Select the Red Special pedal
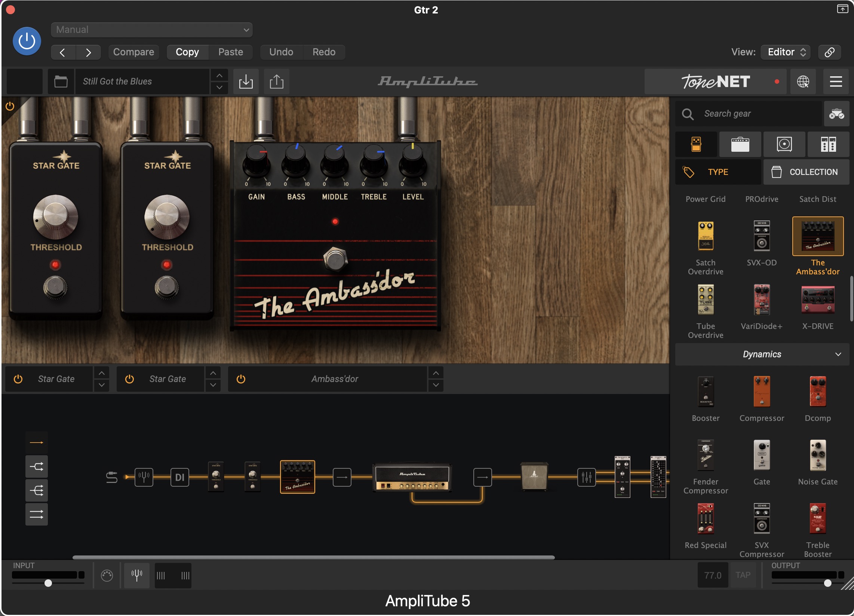854x616 pixels. tap(706, 519)
